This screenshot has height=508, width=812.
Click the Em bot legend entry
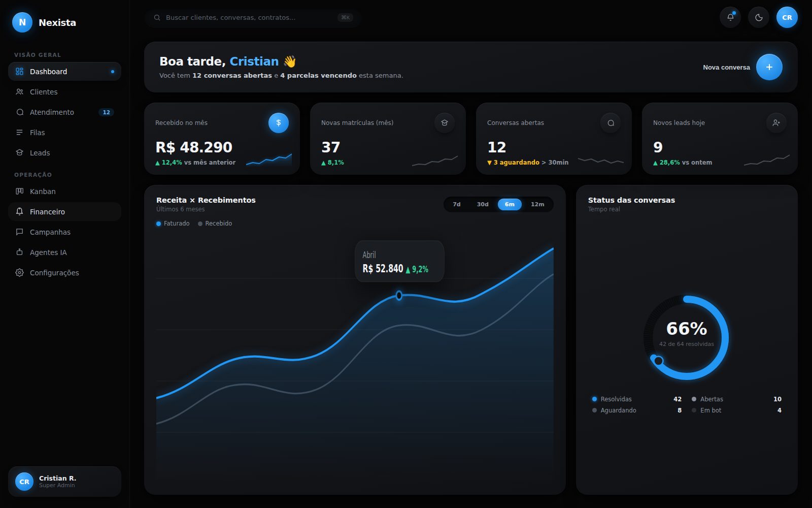coord(736,410)
